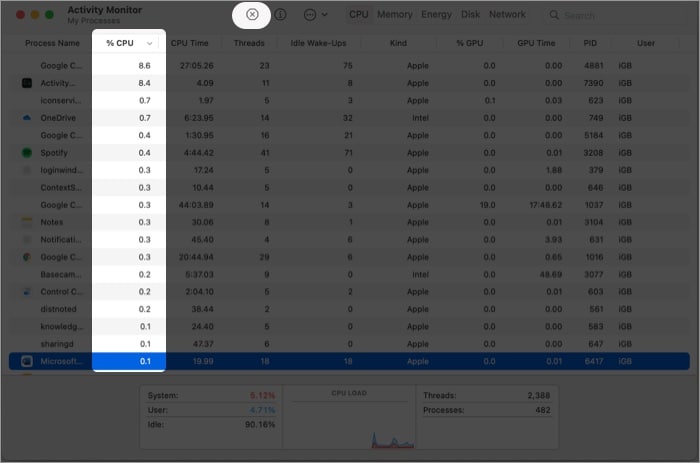Viewport: 700px width, 463px height.
Task: Sort by Idle Wake-Ups column
Action: [318, 43]
